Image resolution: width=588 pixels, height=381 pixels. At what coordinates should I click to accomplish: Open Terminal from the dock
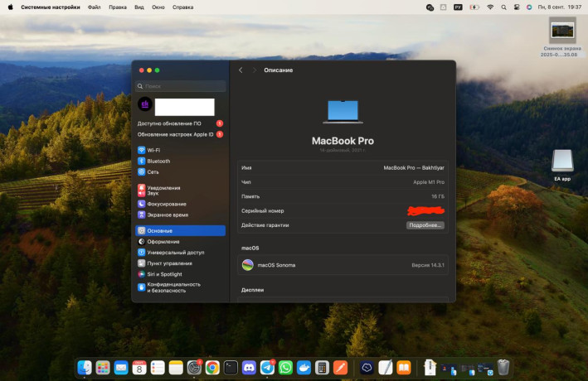pos(231,368)
